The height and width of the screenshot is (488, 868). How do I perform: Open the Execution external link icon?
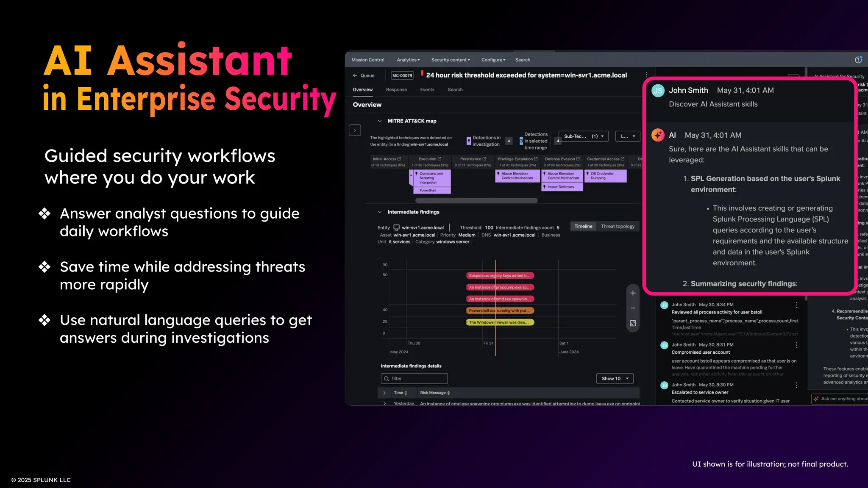[440, 159]
